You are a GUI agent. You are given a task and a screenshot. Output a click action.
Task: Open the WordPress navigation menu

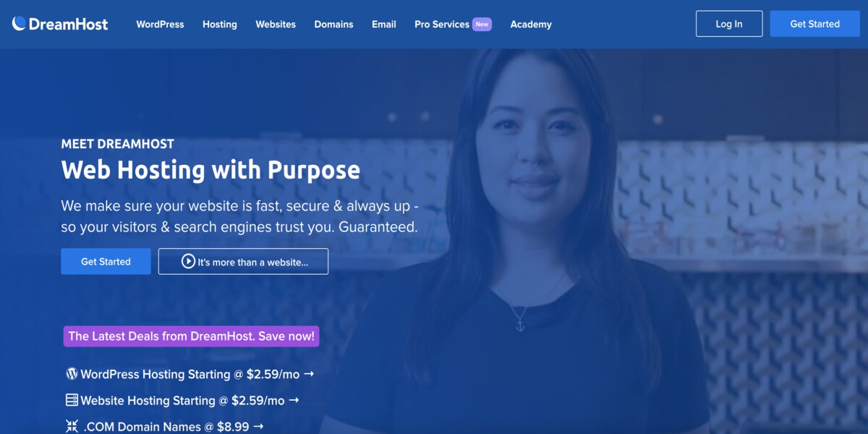[160, 24]
